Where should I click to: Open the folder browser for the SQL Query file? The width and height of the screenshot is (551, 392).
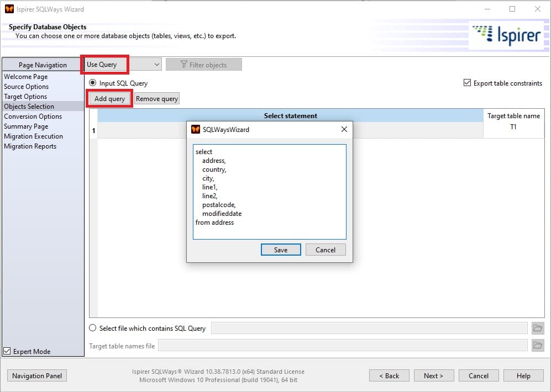(538, 328)
